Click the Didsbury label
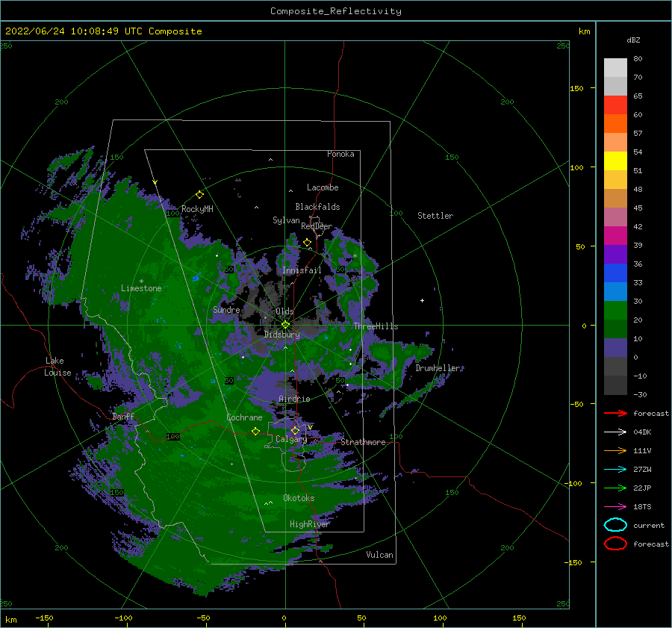Screen dimensions: 672x628 [x=282, y=335]
